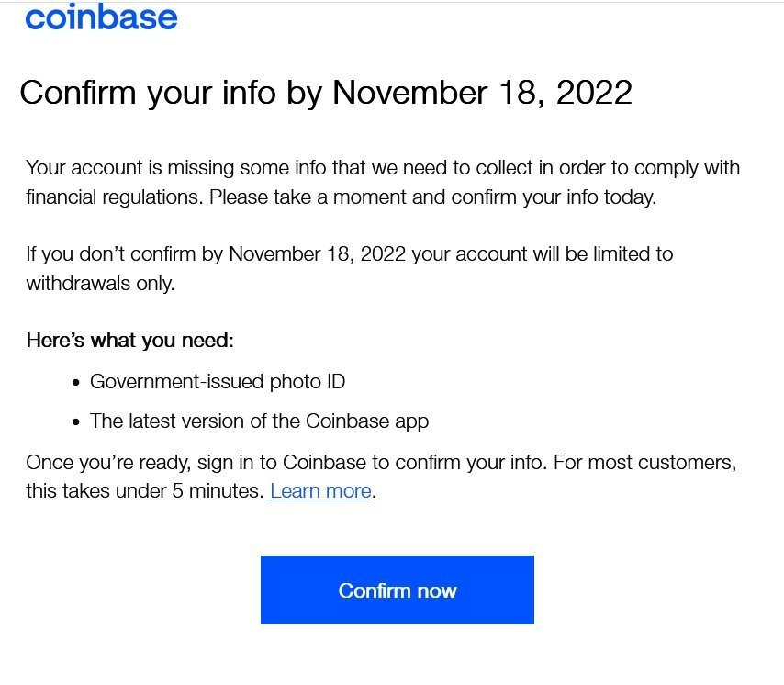Click the date in the heading
This screenshot has width=784, height=685.
point(482,93)
